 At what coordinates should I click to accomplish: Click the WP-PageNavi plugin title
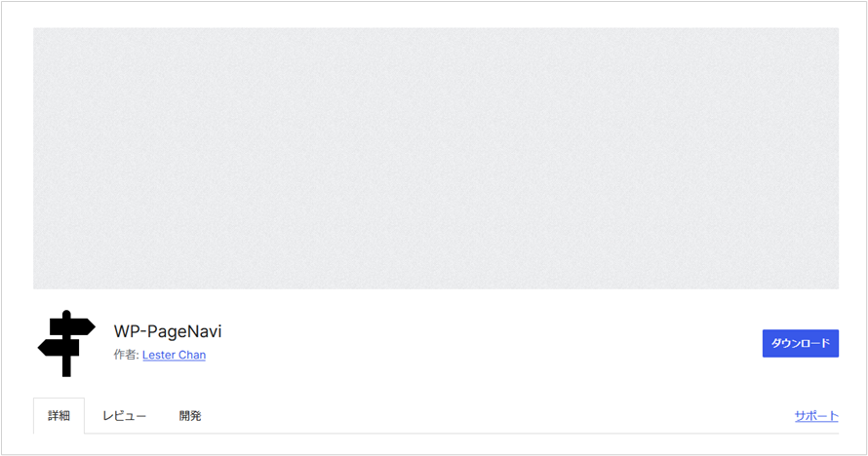click(168, 331)
